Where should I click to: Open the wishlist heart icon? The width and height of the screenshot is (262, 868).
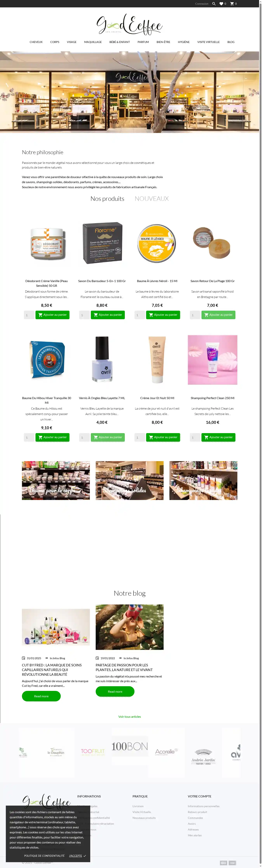click(221, 4)
